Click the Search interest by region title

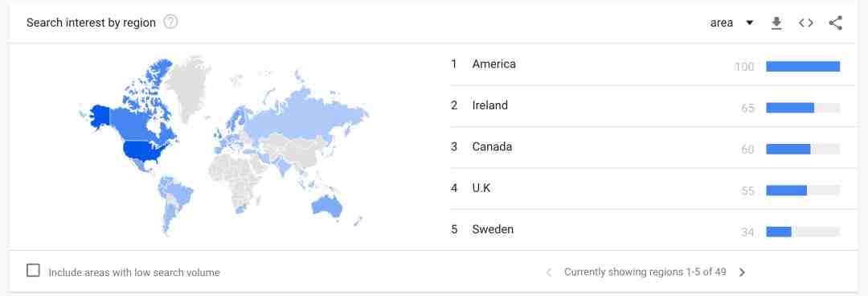[x=91, y=23]
